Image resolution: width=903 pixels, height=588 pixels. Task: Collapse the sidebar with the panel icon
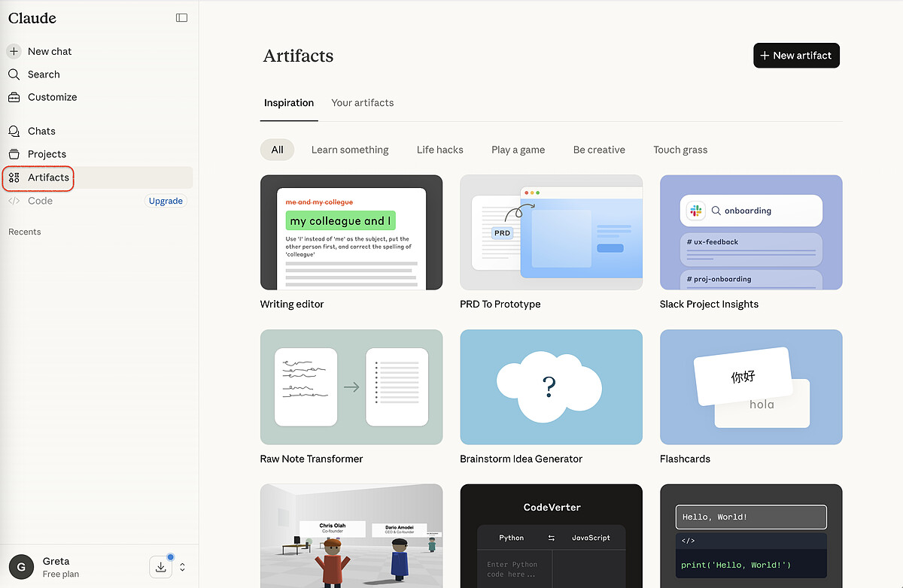[181, 18]
